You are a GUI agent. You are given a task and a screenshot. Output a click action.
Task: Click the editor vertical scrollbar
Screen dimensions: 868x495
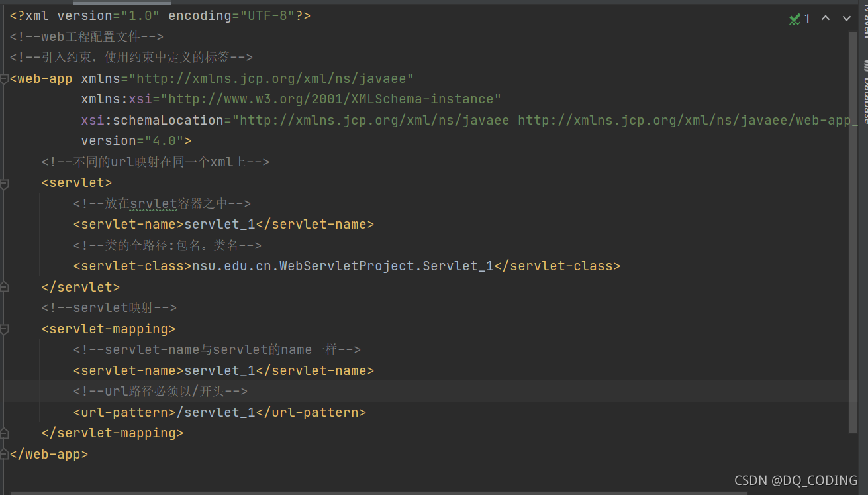point(853,232)
